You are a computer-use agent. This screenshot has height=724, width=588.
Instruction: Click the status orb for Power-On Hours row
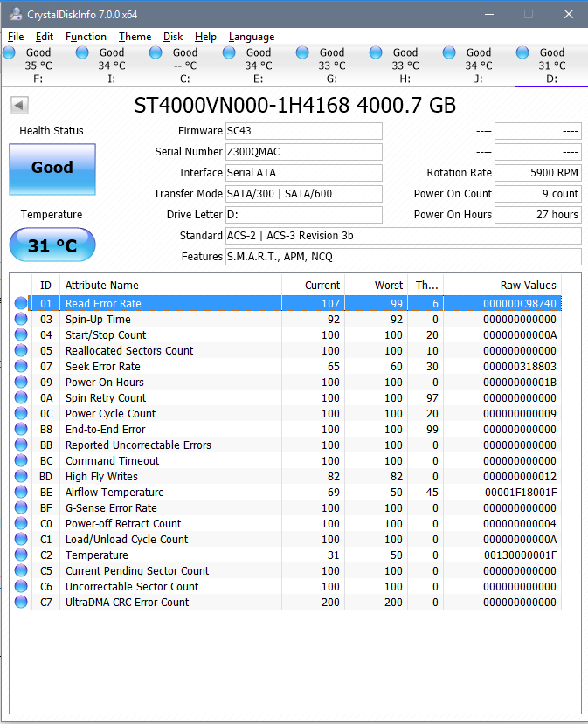click(21, 382)
